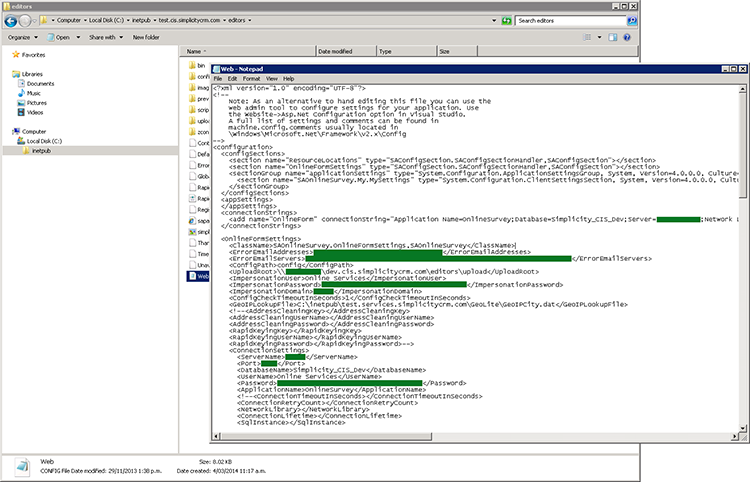Go back in the editors Explorer window
Screen dimensions: 750x482
click(11, 21)
